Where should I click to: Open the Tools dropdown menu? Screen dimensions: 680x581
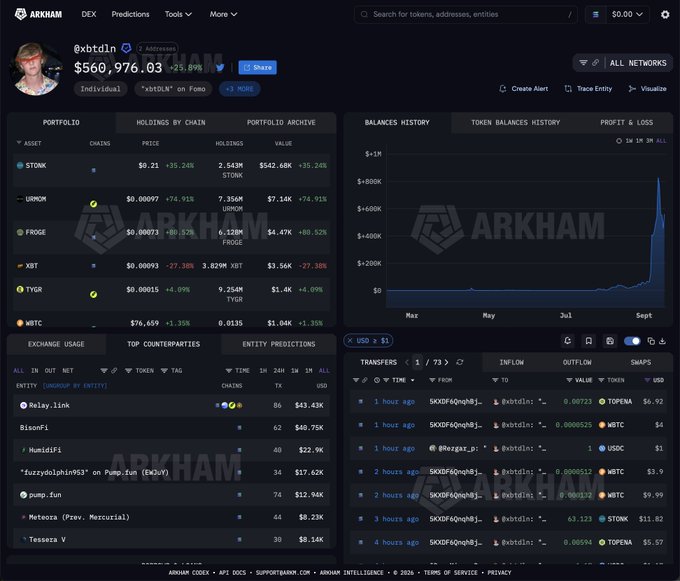178,14
